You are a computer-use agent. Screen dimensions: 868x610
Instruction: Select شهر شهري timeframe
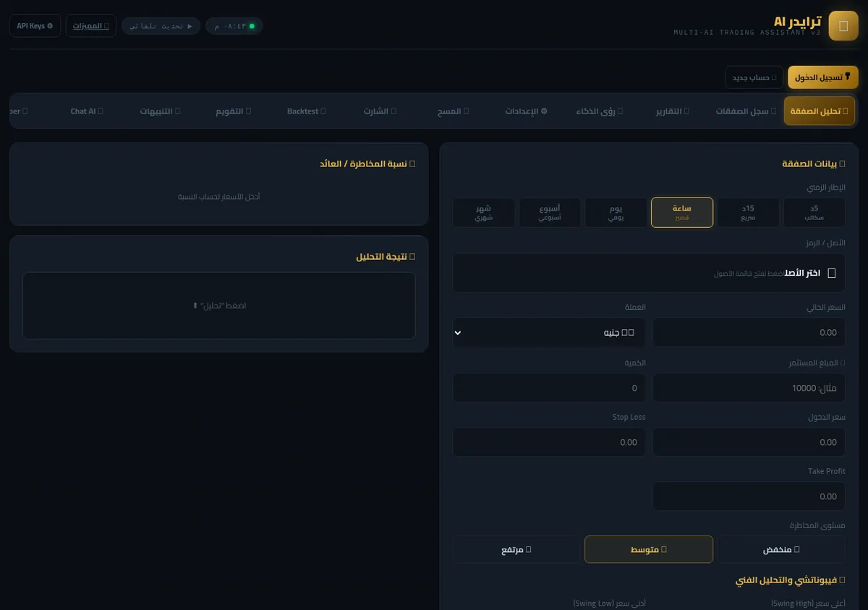tap(484, 212)
